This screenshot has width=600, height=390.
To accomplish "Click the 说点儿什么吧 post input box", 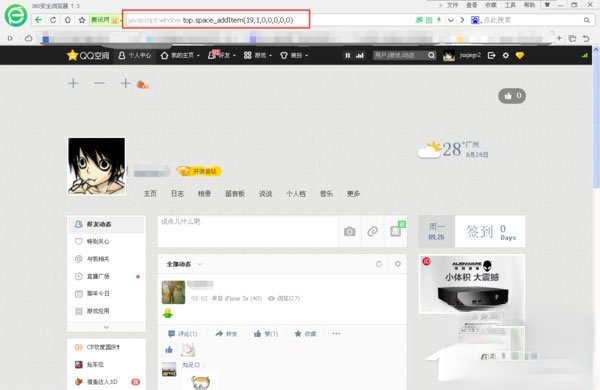I will point(248,231).
